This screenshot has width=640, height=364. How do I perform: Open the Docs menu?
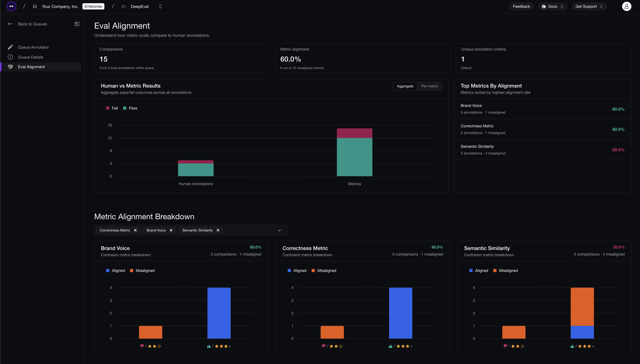click(x=552, y=6)
